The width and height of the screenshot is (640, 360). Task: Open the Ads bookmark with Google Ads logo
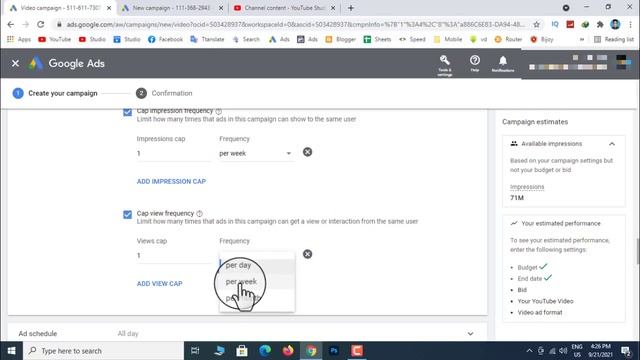[x=279, y=39]
